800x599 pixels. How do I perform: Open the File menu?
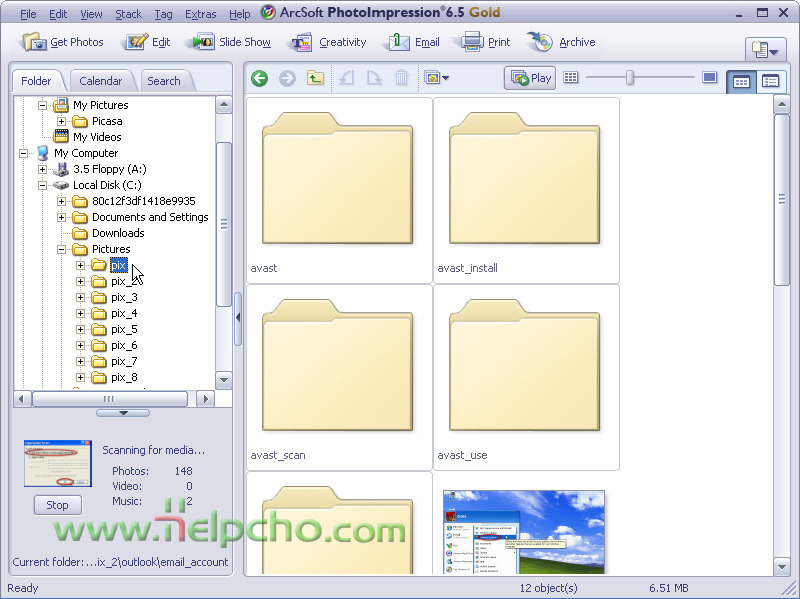point(28,14)
